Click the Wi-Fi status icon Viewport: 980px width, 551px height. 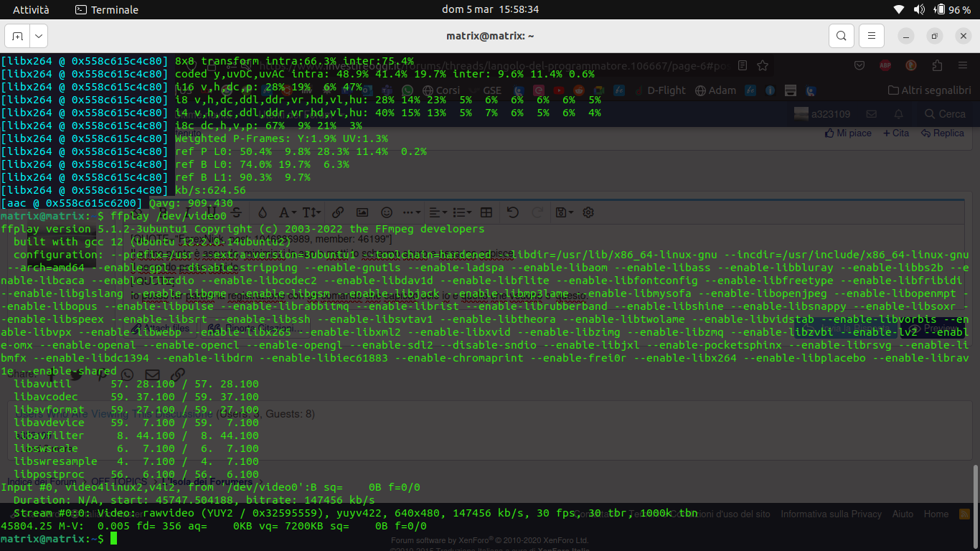pyautogui.click(x=899, y=10)
